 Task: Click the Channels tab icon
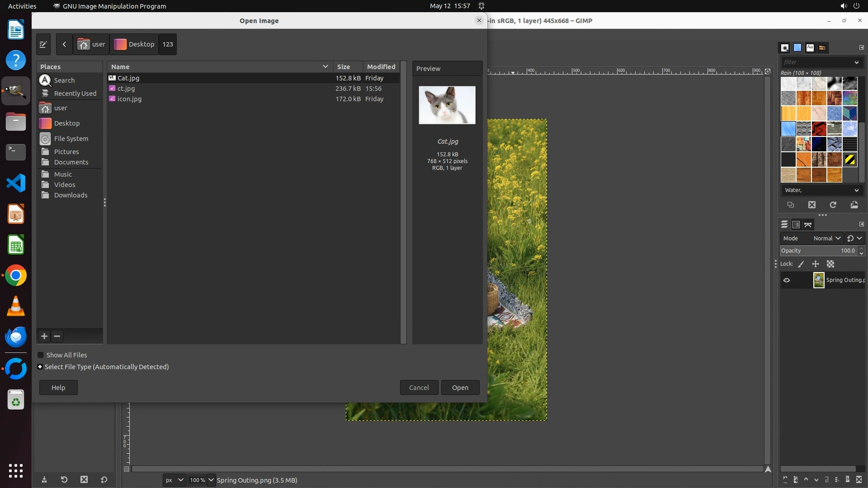(796, 225)
